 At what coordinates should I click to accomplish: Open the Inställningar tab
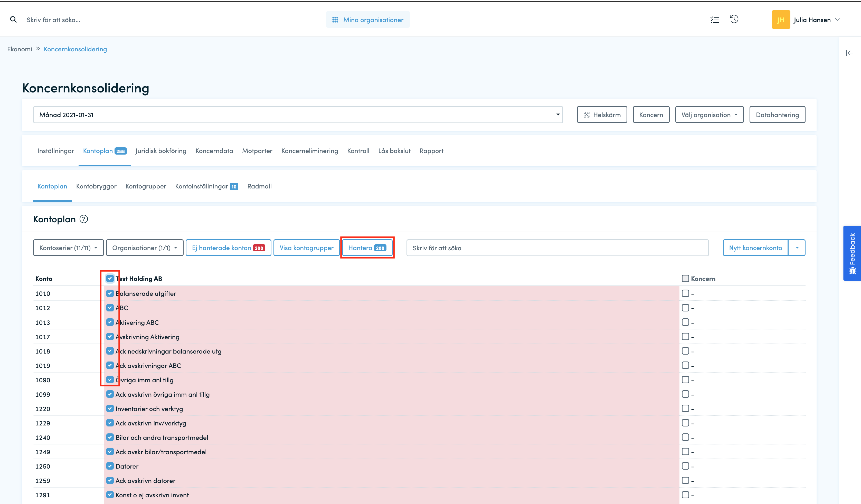click(56, 151)
